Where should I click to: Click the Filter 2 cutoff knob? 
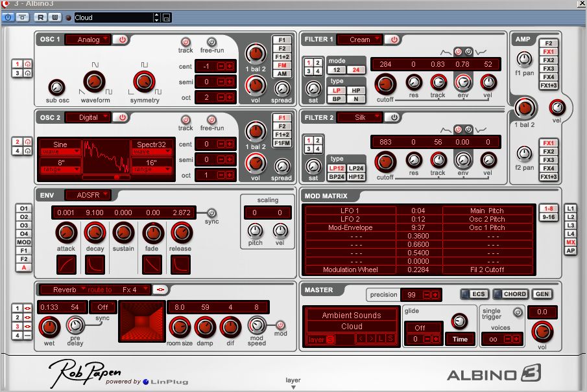coord(385,162)
